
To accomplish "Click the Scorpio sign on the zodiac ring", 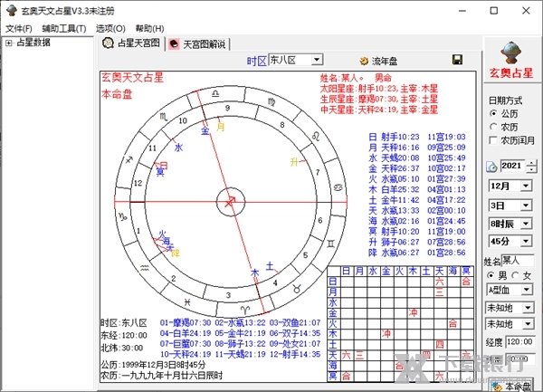I will coord(164,117).
